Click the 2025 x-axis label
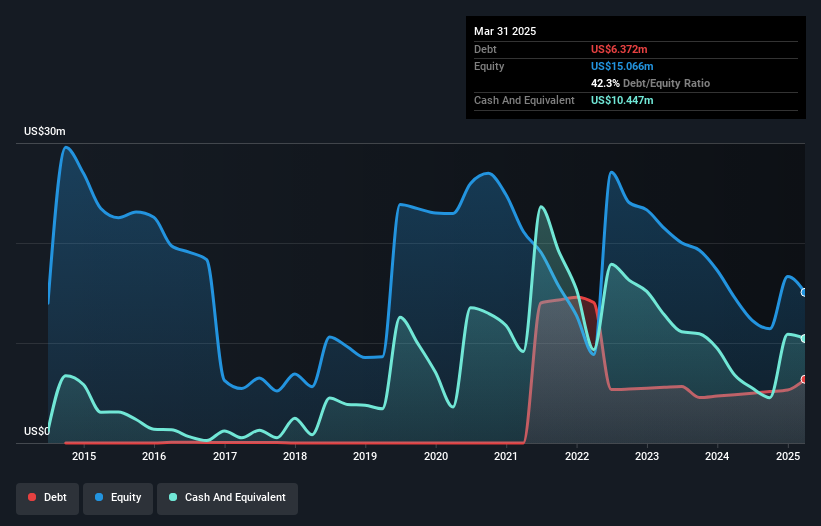 (x=788, y=456)
